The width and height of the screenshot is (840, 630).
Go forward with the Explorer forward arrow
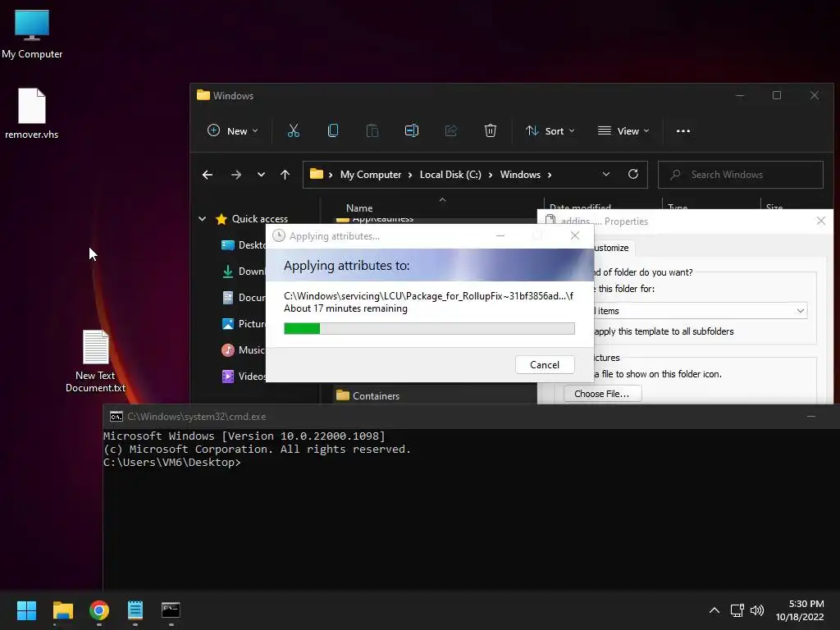(x=235, y=175)
